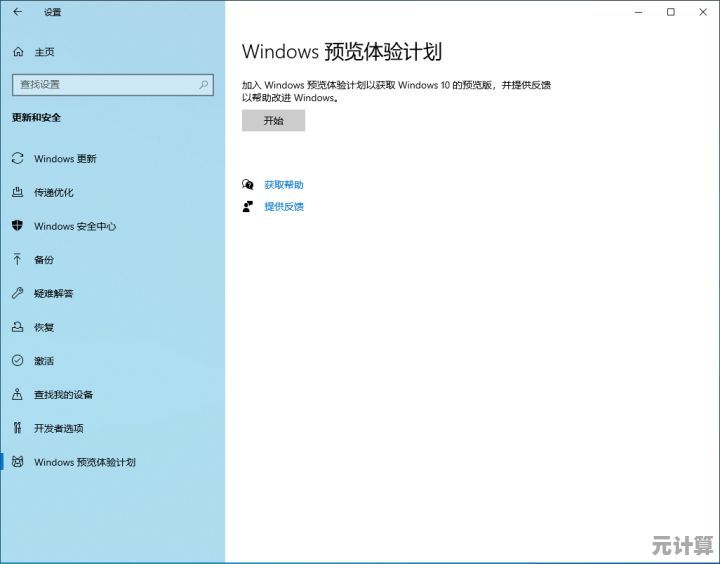This screenshot has width=720, height=564.
Task: Click the 开发者选项 tools icon
Action: point(17,428)
